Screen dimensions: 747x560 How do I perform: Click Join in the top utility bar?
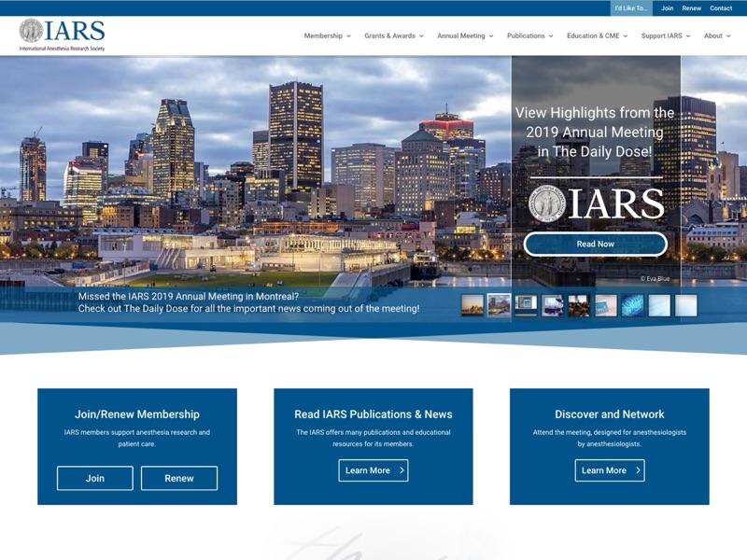click(x=666, y=7)
